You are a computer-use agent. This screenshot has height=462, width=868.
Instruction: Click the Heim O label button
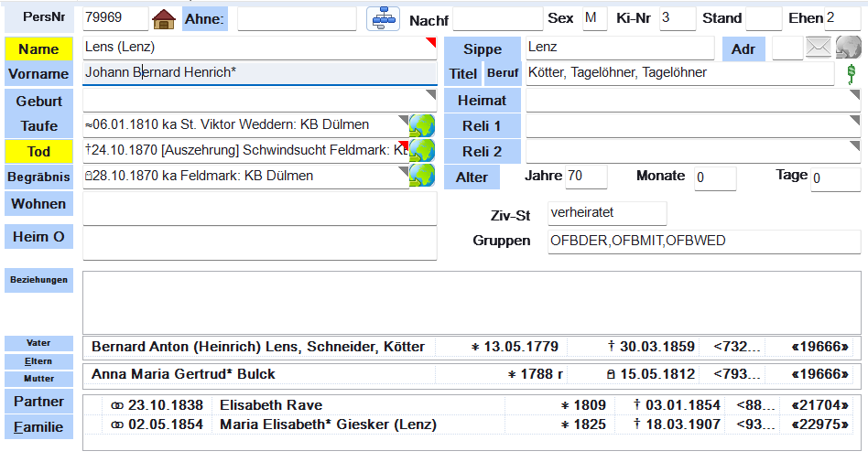pyautogui.click(x=38, y=237)
